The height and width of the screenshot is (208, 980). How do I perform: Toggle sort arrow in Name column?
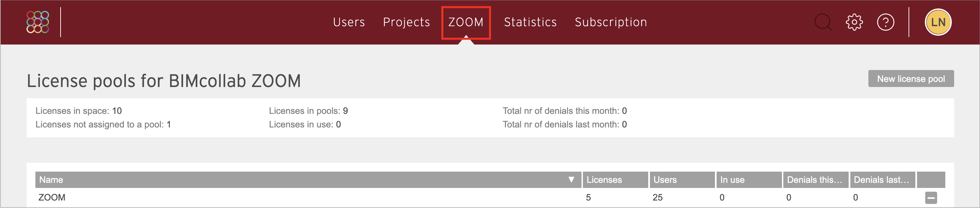pyautogui.click(x=571, y=180)
